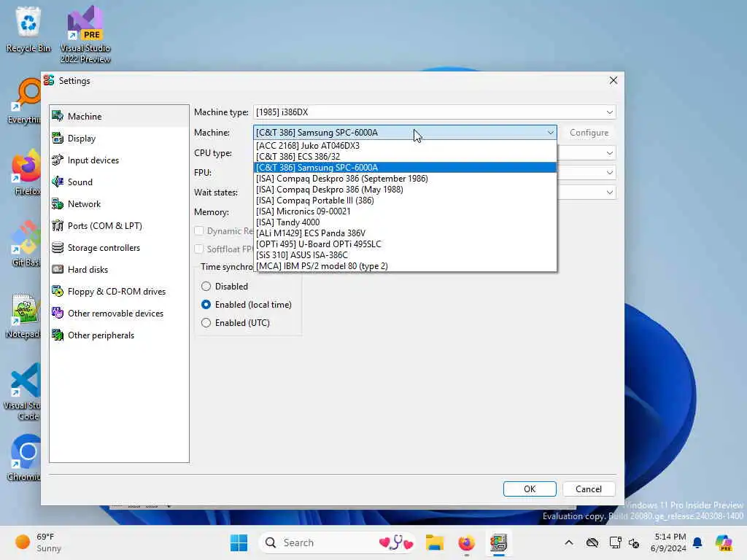Cancel the Settings dialog
Viewport: 747px width, 560px height.
589,489
